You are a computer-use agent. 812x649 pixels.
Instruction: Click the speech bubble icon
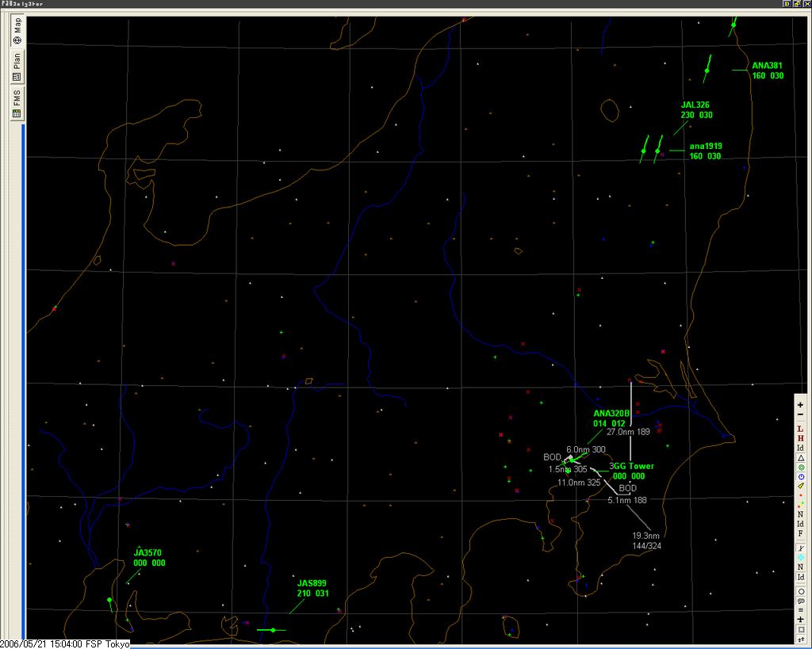point(801,601)
